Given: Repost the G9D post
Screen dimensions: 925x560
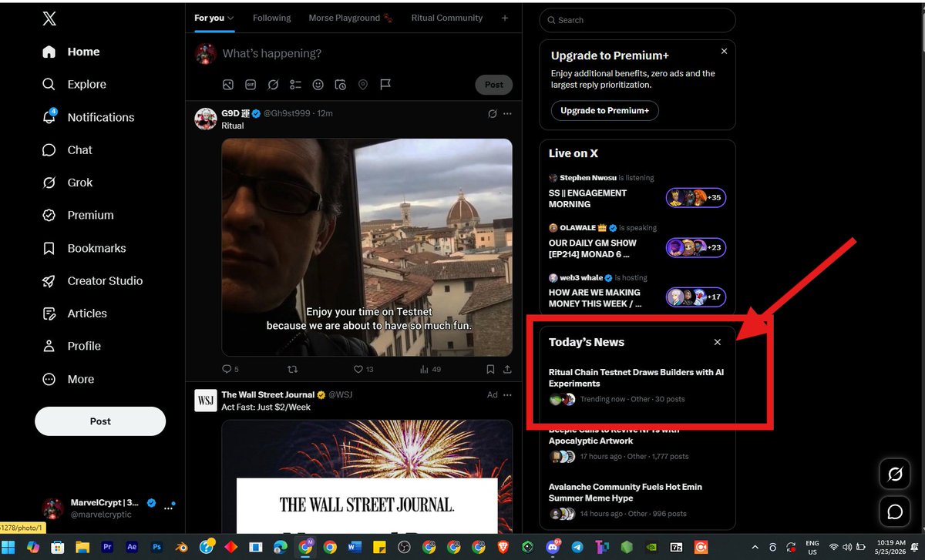Looking at the screenshot, I should click(292, 370).
